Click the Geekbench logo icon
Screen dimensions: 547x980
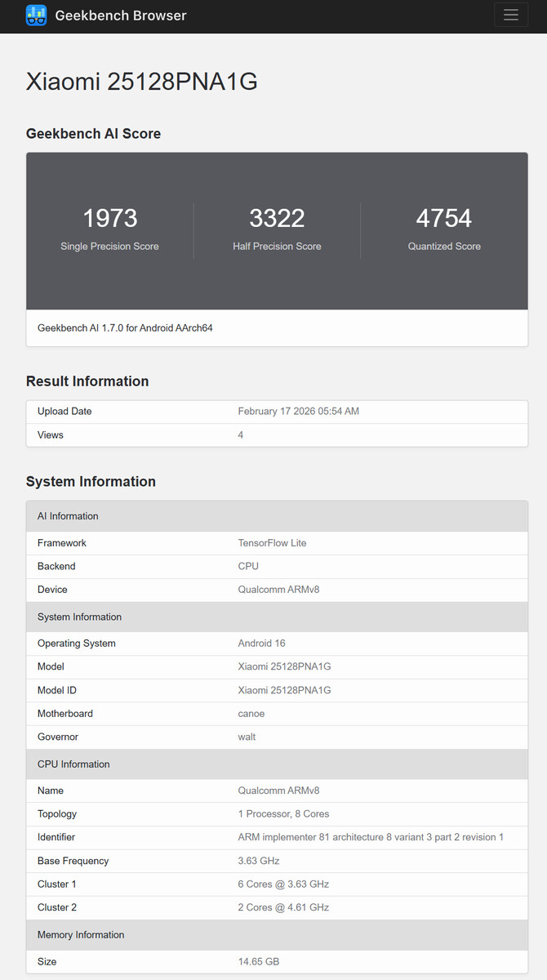click(x=36, y=16)
